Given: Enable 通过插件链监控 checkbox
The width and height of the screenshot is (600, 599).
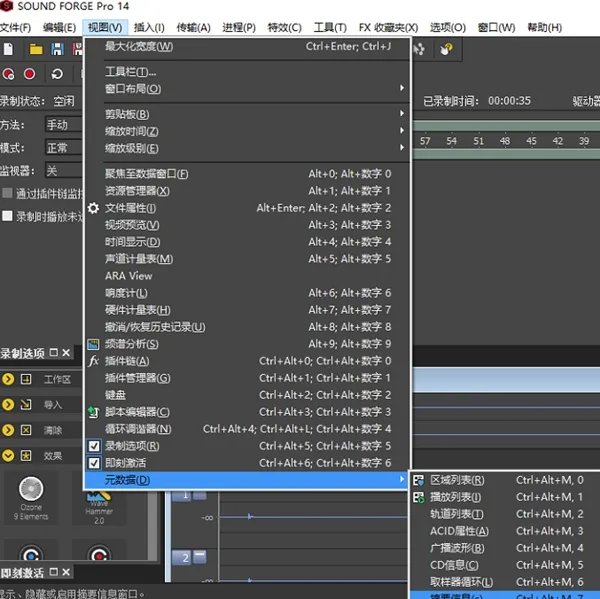Looking at the screenshot, I should pos(7,193).
